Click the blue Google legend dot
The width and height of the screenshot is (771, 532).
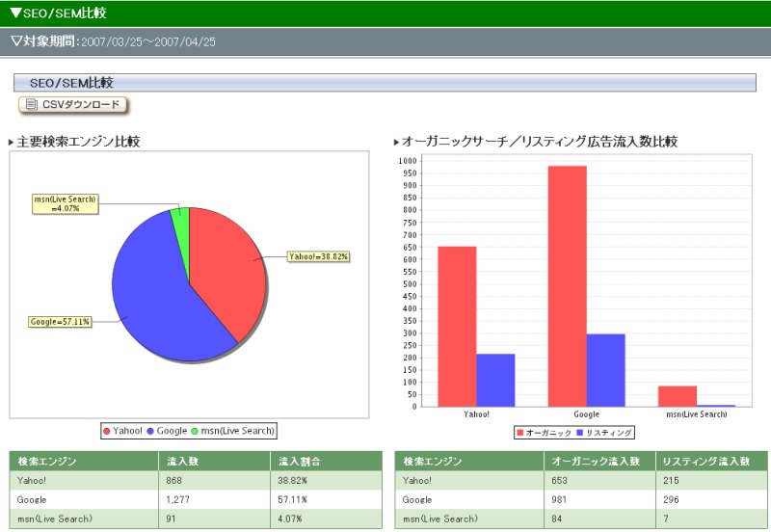pos(150,431)
